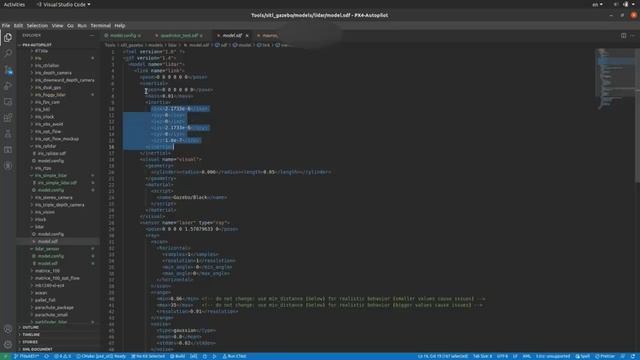Open the File menu
Image resolution: width=640 pixels, height=360 pixels.
(6, 25)
